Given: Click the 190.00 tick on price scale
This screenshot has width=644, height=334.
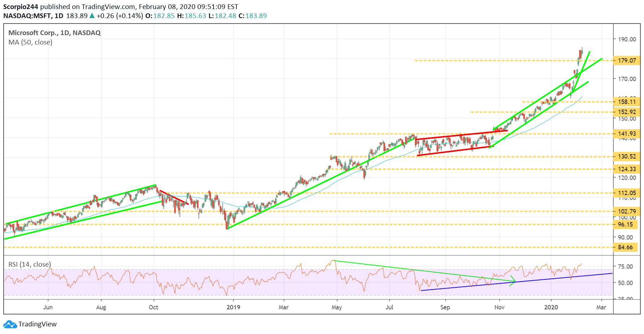Looking at the screenshot, I should tap(627, 39).
